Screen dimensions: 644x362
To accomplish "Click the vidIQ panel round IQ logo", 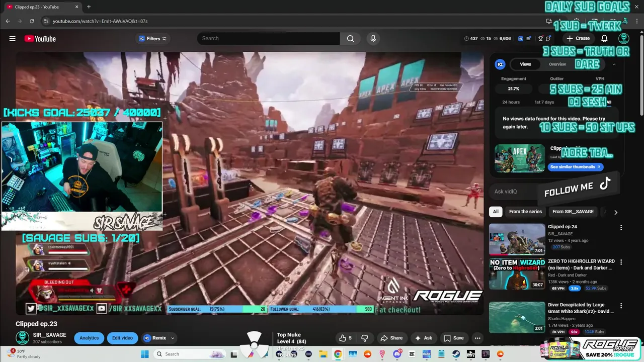I will [500, 64].
